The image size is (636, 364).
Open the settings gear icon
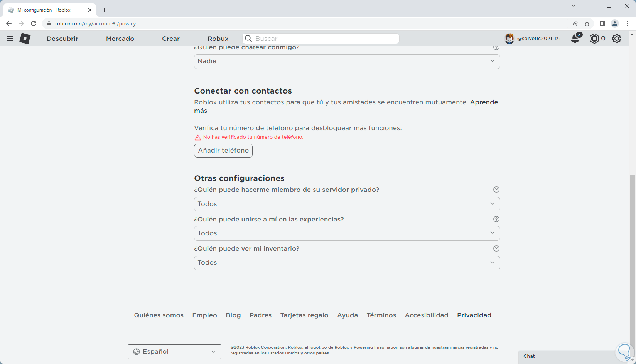[617, 39]
